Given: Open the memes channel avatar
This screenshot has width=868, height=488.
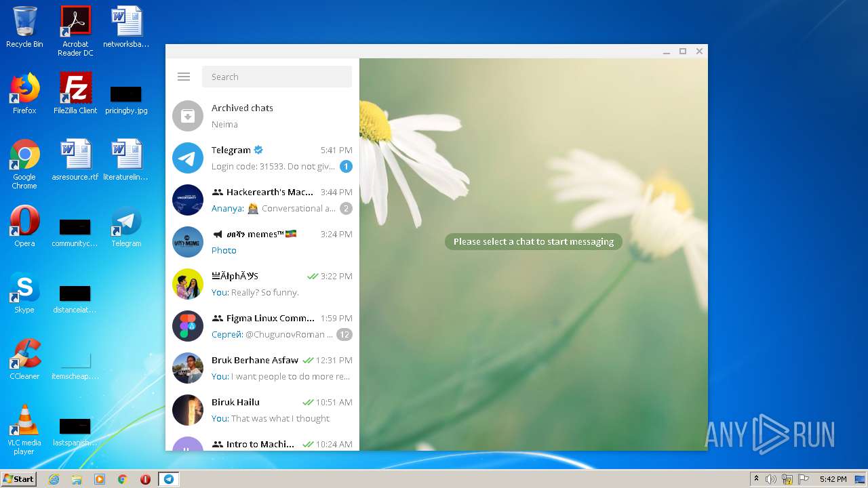Looking at the screenshot, I should pos(188,242).
